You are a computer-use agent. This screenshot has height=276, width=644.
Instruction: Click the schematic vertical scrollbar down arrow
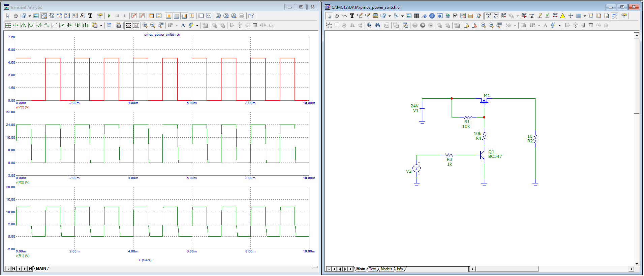point(636,264)
